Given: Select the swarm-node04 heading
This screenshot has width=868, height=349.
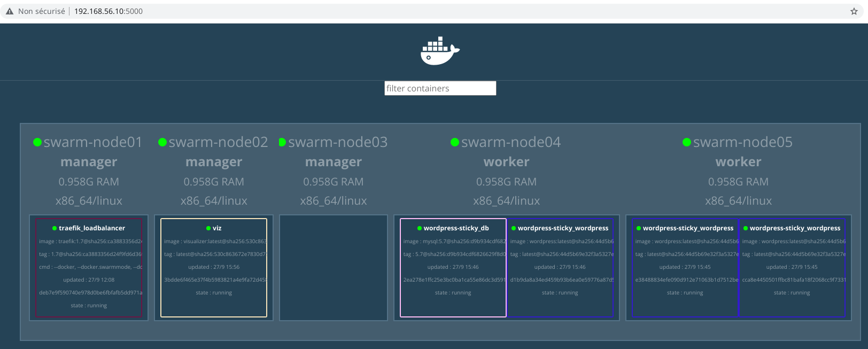Looking at the screenshot, I should pyautogui.click(x=511, y=142).
